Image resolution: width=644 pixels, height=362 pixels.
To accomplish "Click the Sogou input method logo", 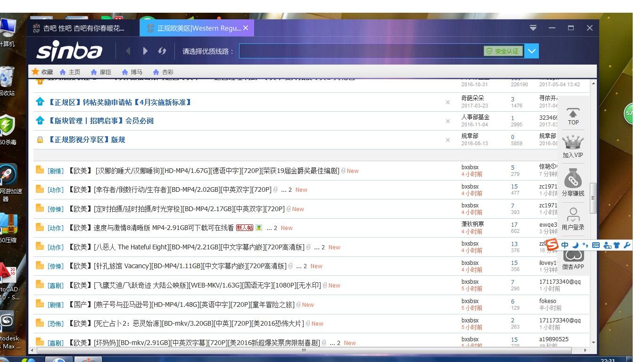I will point(552,245).
